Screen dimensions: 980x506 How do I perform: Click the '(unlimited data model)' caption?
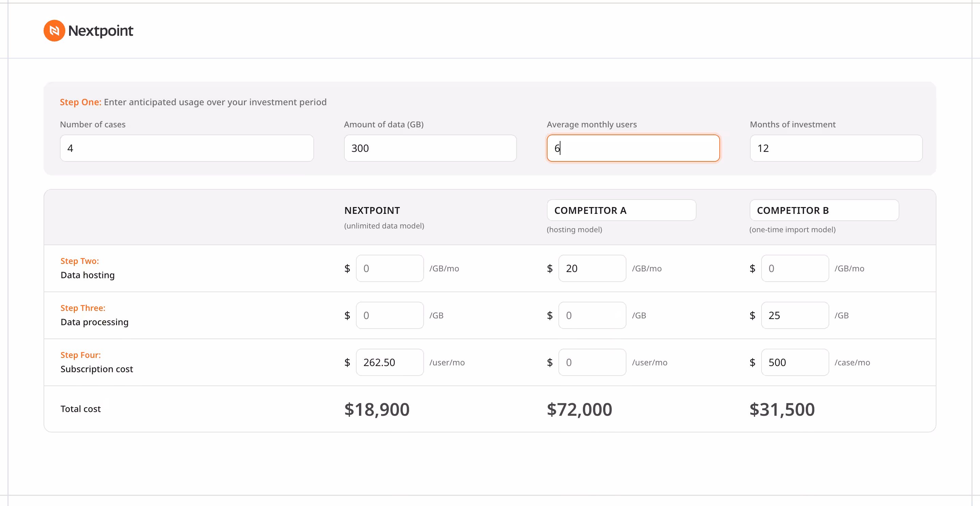(384, 226)
